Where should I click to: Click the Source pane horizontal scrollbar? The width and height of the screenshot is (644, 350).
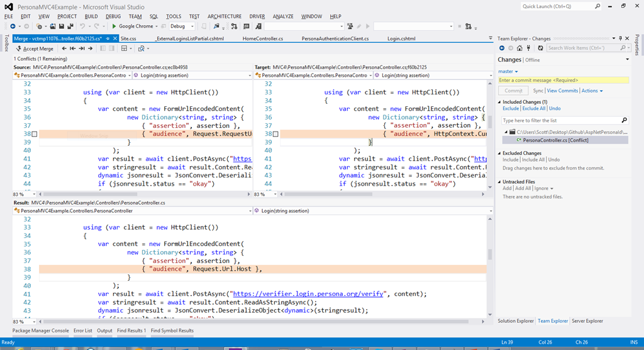[x=90, y=194]
